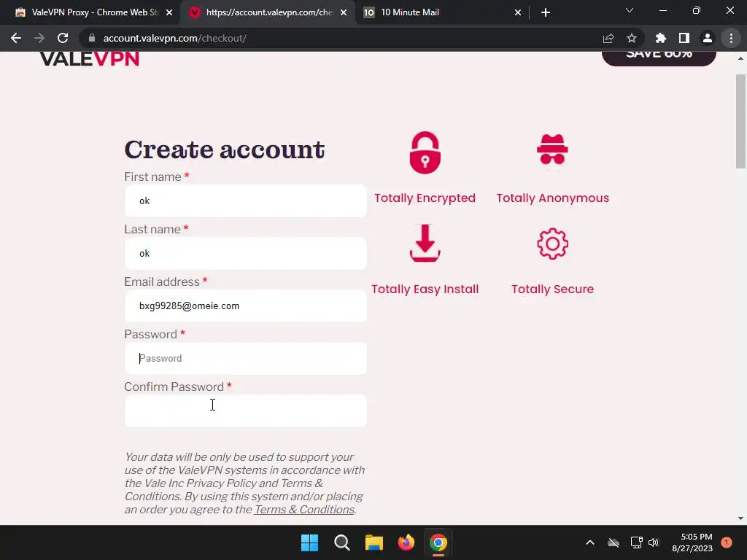Switch to the 10 Minute Mail tab
This screenshot has height=560, width=747.
tap(441, 12)
